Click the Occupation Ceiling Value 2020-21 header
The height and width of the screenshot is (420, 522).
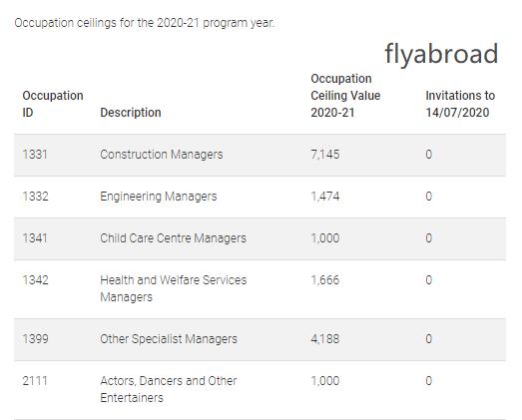point(345,96)
